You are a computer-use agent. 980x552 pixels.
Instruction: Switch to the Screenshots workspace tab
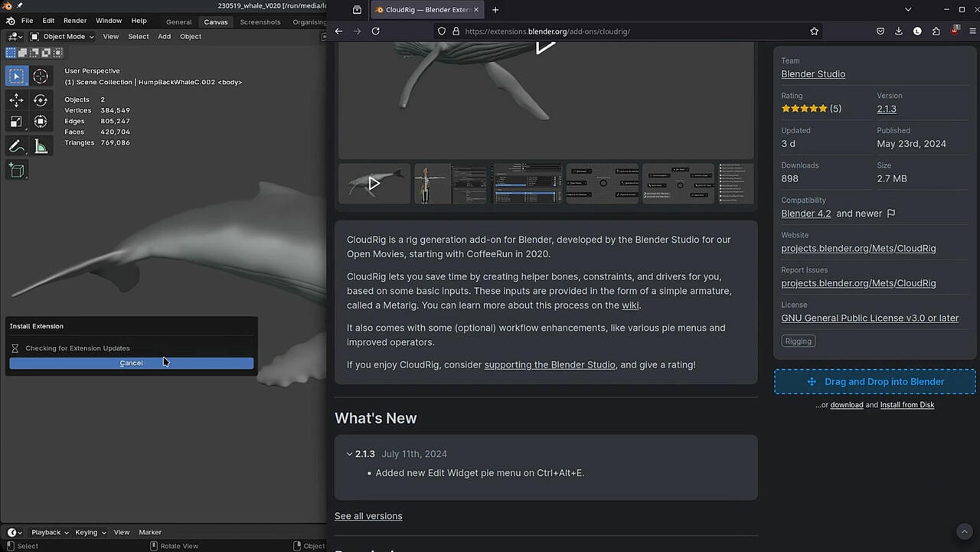point(260,21)
